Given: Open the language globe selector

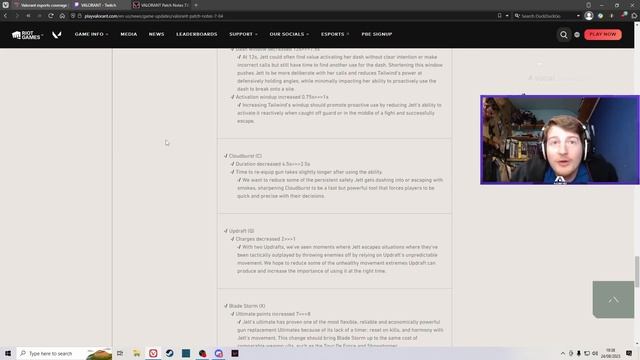Looking at the screenshot, I should 577,35.
